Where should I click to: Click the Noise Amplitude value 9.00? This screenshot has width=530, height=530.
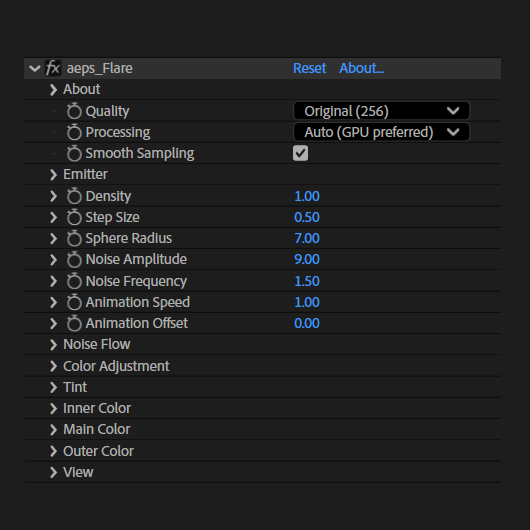coord(307,260)
